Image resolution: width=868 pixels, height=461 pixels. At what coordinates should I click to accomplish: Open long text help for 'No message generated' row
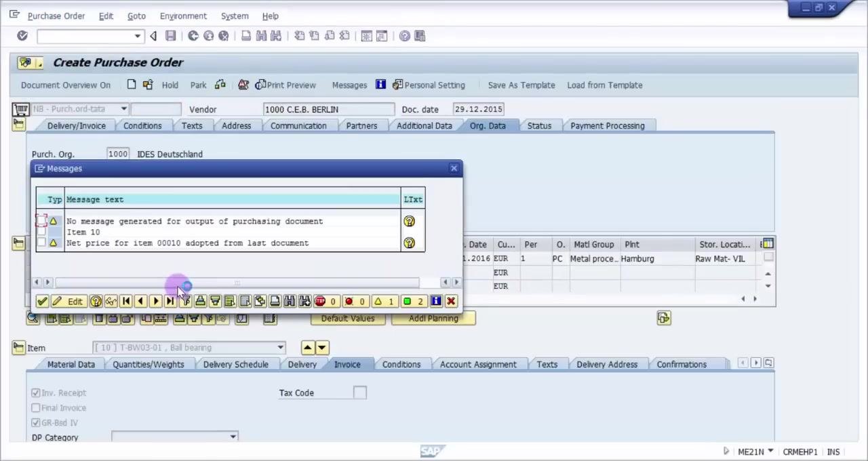coord(409,222)
